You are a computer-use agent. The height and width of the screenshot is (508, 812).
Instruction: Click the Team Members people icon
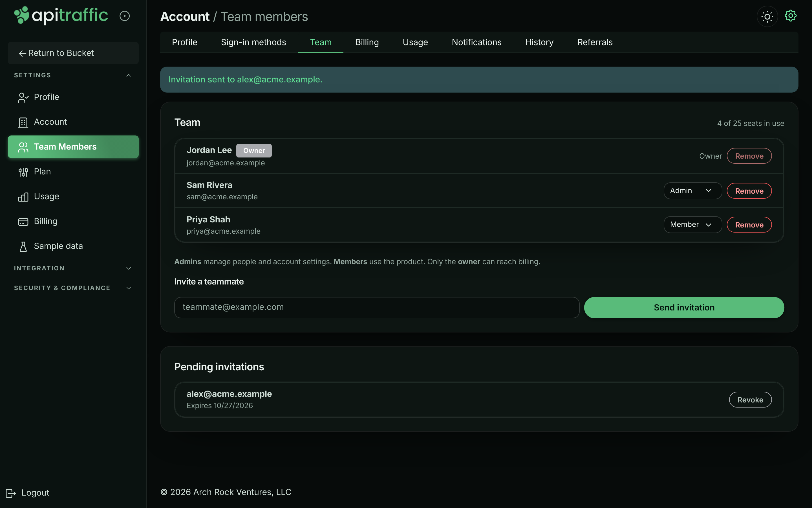pos(23,147)
